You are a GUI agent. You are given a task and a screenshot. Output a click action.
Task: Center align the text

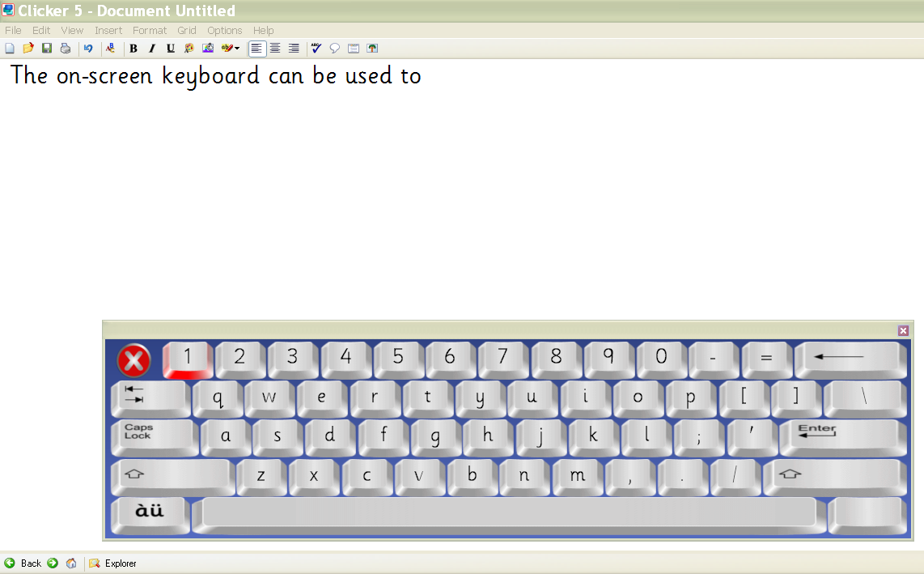(x=275, y=49)
